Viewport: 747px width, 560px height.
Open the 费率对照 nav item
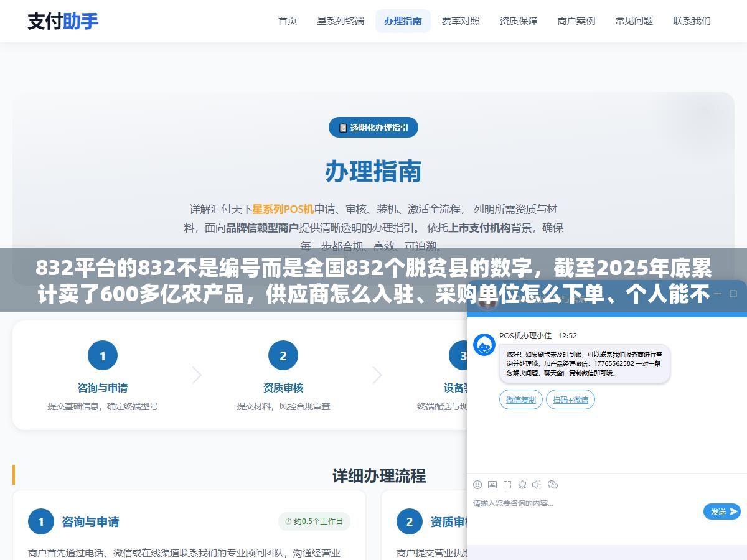coord(461,21)
